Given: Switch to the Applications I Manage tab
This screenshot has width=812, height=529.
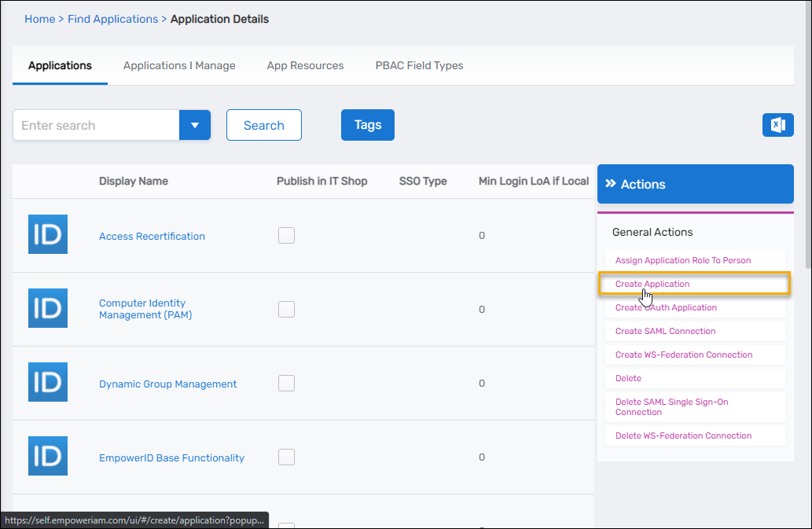Looking at the screenshot, I should tap(178, 65).
